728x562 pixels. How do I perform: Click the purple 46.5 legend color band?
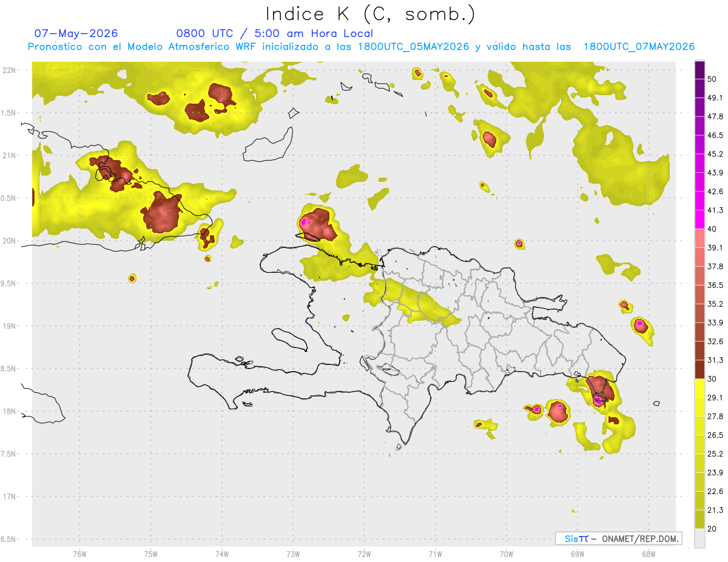(x=699, y=126)
